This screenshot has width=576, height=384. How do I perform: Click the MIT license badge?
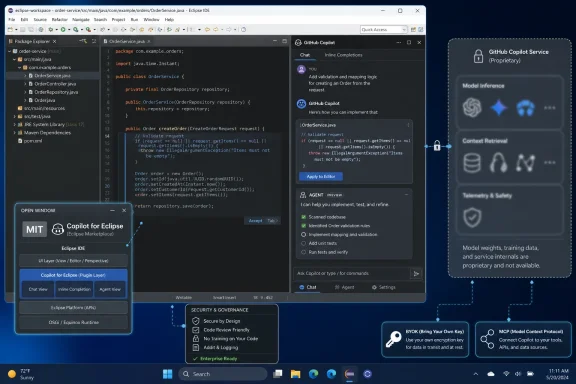35,230
